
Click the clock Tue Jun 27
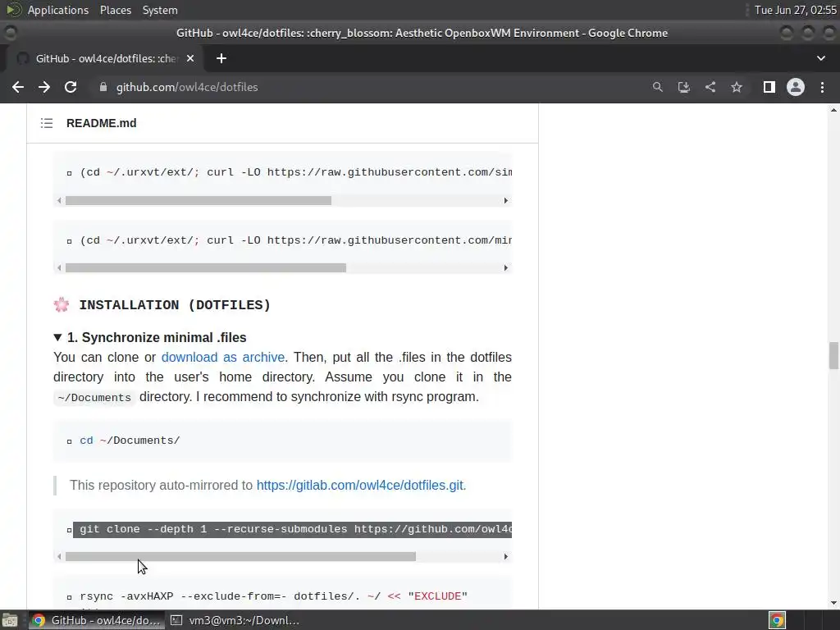point(795,10)
